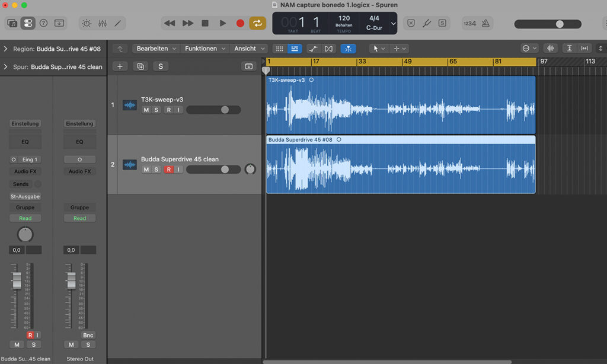Start recording with the red button
Image resolution: width=607 pixels, height=364 pixels.
tap(240, 23)
